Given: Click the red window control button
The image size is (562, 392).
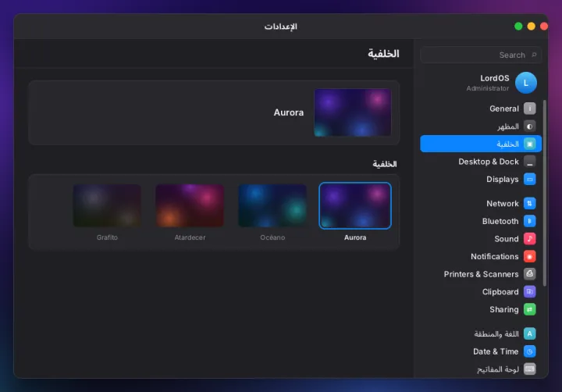Looking at the screenshot, I should coord(544,27).
